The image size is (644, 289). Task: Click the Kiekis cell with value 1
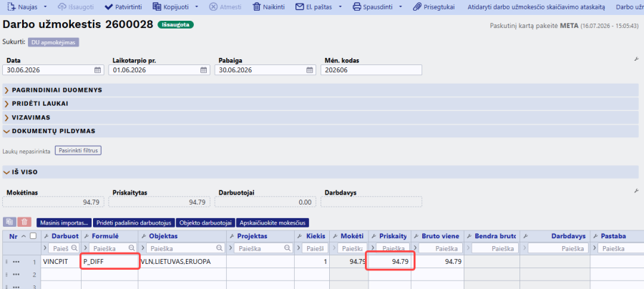(x=312, y=261)
